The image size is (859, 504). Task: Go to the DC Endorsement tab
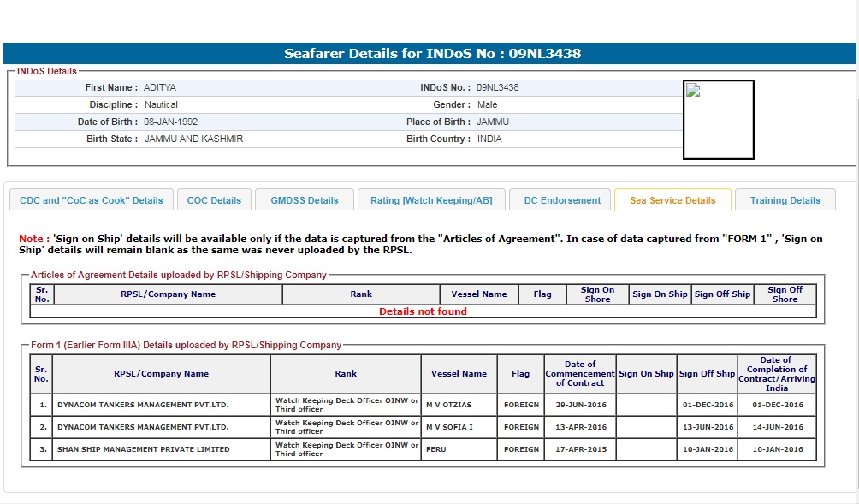[x=561, y=200]
